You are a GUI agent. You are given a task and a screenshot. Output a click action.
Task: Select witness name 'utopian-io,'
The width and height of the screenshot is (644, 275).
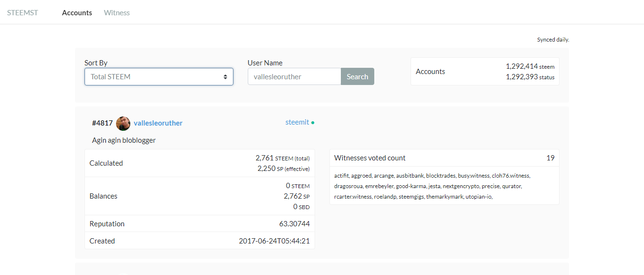[x=479, y=197]
